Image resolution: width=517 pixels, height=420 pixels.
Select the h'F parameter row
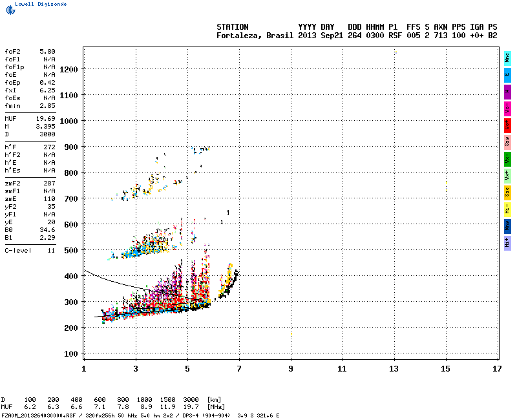[x=29, y=147]
